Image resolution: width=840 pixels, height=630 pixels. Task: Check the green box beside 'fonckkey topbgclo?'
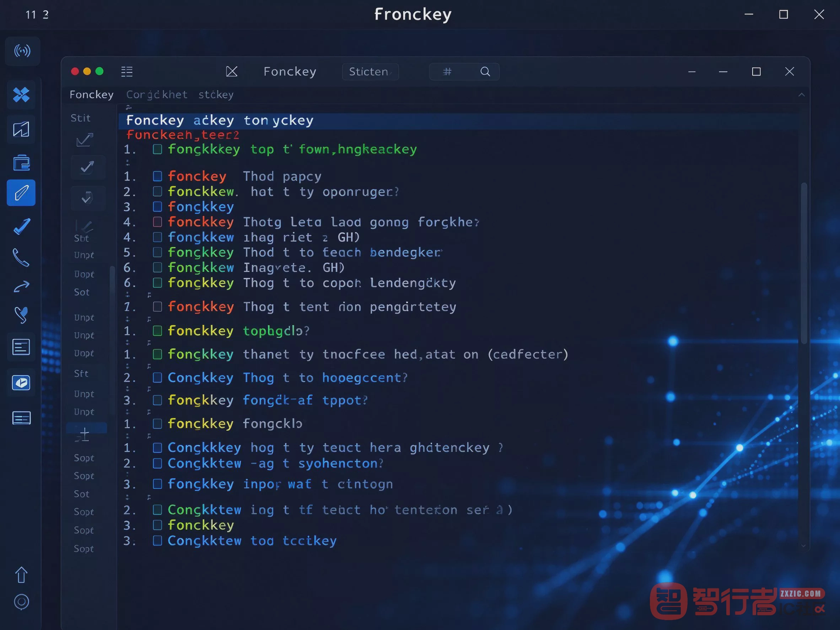click(157, 331)
